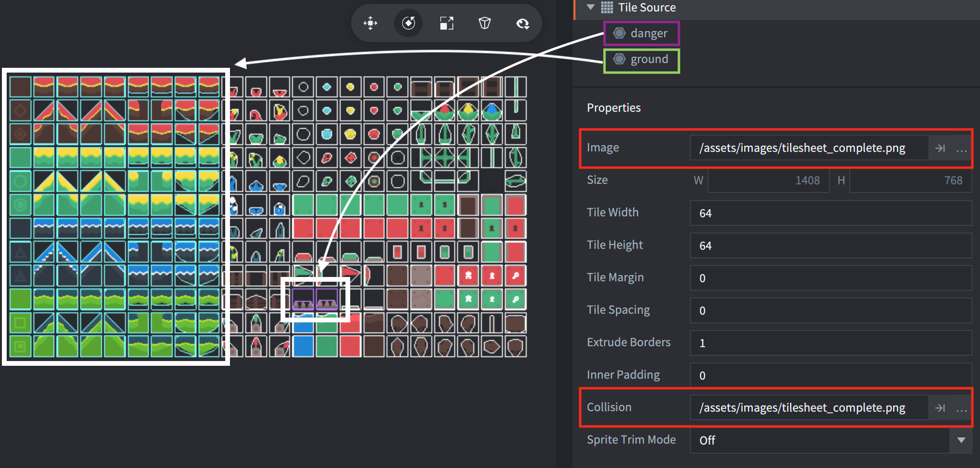
Task: Click the Sprite Trim Mode dropdown arrow
Action: click(961, 440)
